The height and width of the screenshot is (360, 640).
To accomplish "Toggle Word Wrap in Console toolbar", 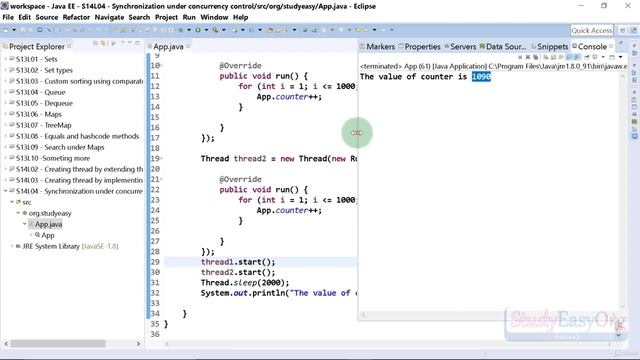I will click(x=561, y=57).
